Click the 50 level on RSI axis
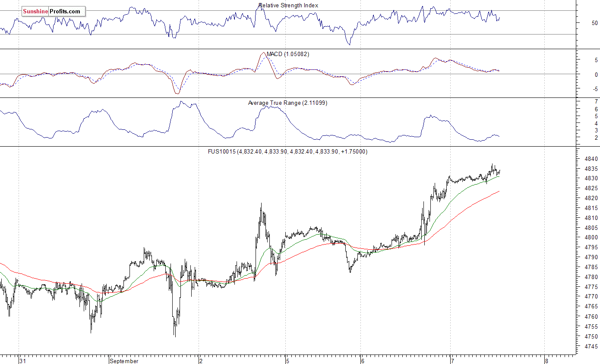The image size is (600, 364). pyautogui.click(x=595, y=23)
